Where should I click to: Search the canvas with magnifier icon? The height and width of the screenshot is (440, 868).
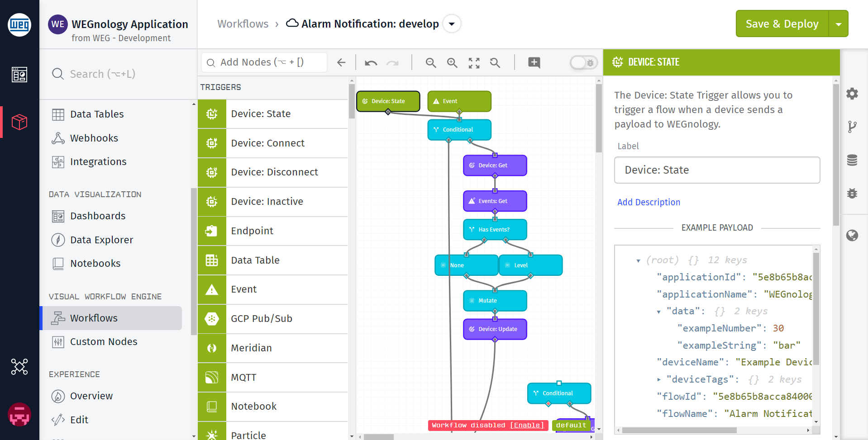coord(495,63)
